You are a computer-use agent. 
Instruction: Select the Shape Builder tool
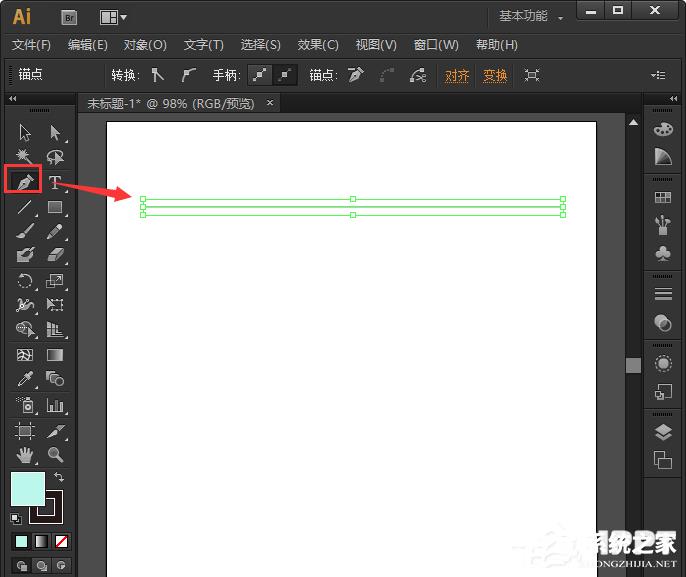(25, 329)
